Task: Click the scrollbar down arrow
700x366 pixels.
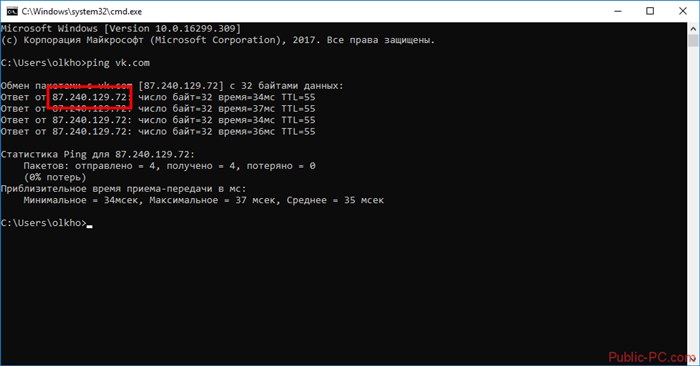Action: pyautogui.click(x=693, y=359)
